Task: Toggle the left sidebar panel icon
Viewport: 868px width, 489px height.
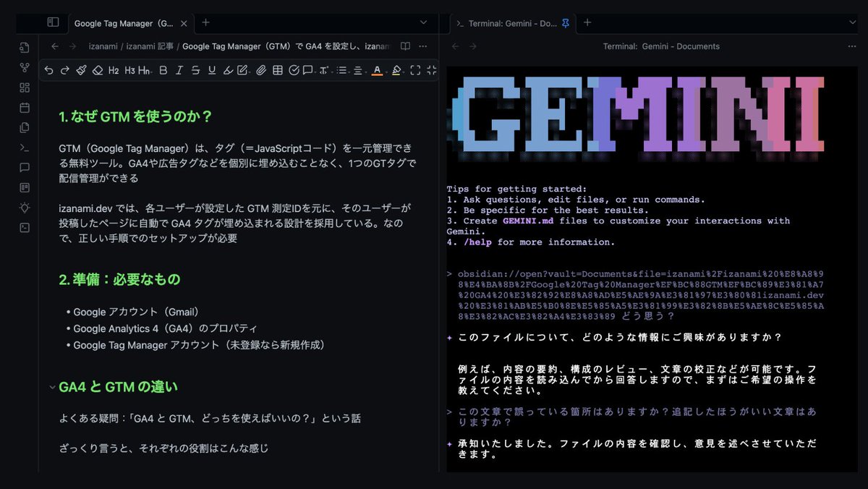Action: (x=53, y=22)
